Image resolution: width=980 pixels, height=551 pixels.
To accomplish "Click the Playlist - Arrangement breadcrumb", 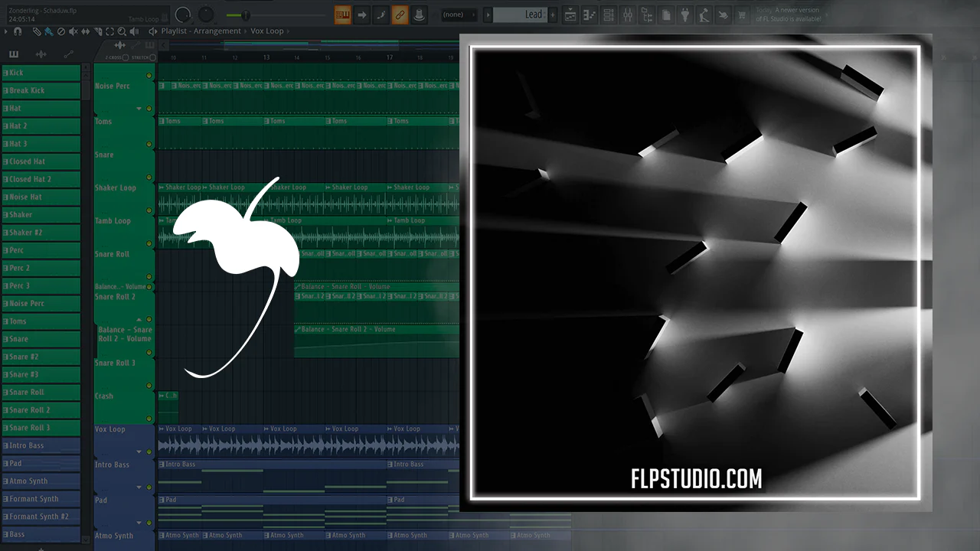I will point(201,31).
